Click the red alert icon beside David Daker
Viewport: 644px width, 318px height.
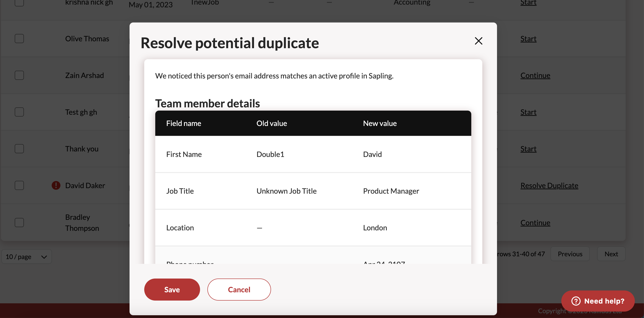pos(56,185)
